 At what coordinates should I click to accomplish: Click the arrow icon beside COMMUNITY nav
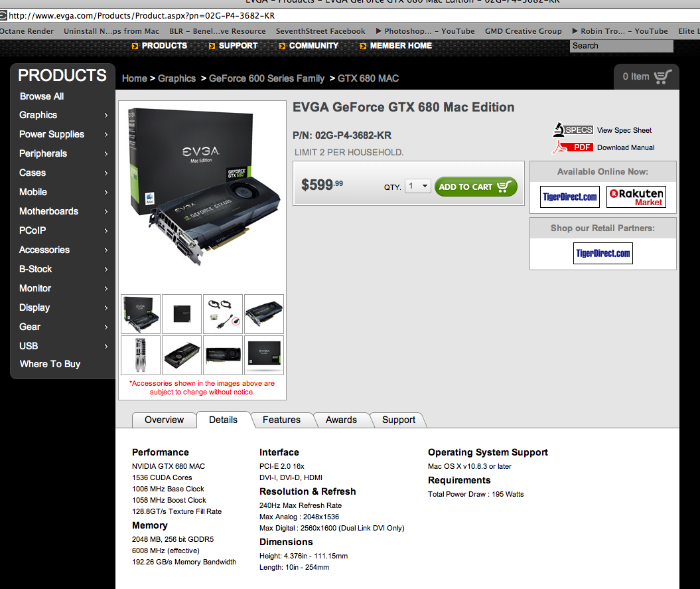282,46
